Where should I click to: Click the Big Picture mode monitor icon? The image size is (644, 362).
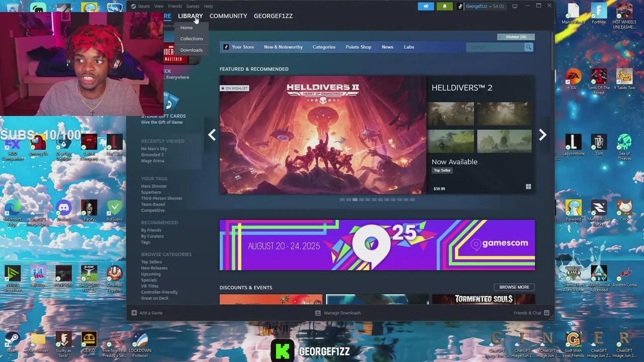[x=515, y=6]
